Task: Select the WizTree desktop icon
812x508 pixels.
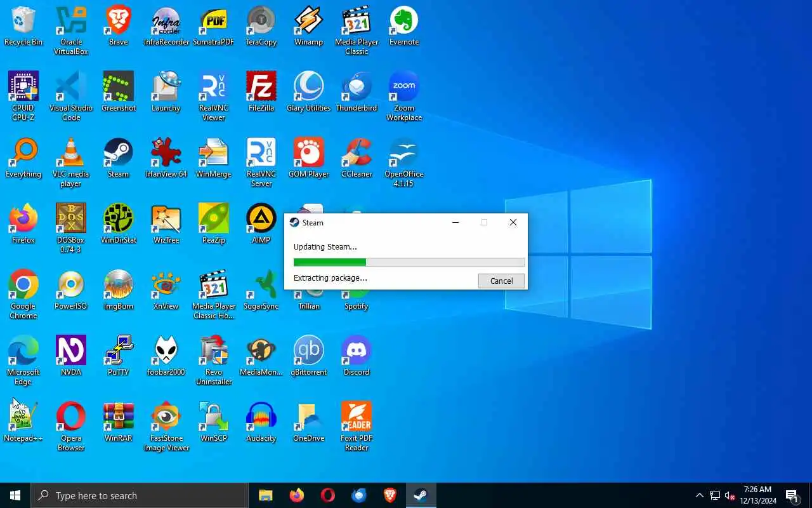Action: coord(166,224)
